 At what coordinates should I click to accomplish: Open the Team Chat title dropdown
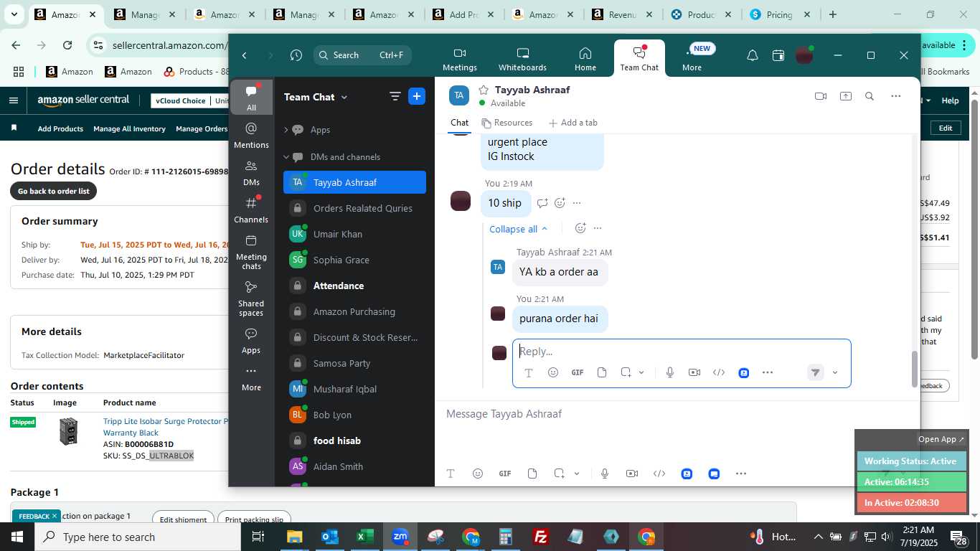(x=344, y=97)
